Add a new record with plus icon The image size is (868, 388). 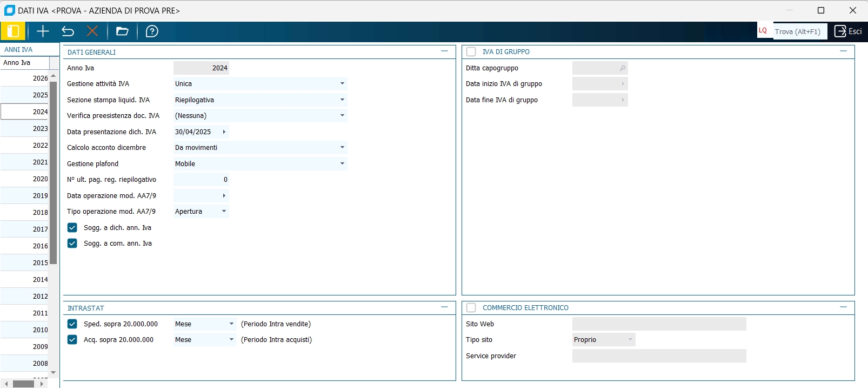(x=43, y=31)
